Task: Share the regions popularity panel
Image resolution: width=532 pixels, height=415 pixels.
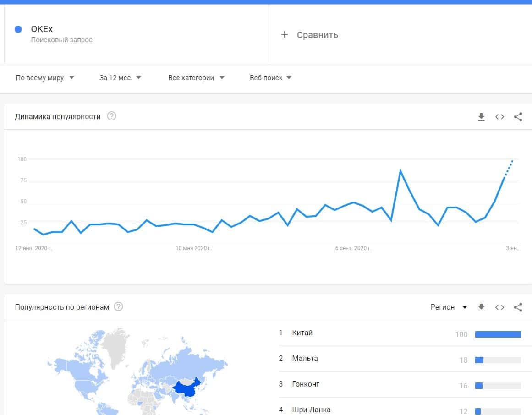Action: click(518, 307)
